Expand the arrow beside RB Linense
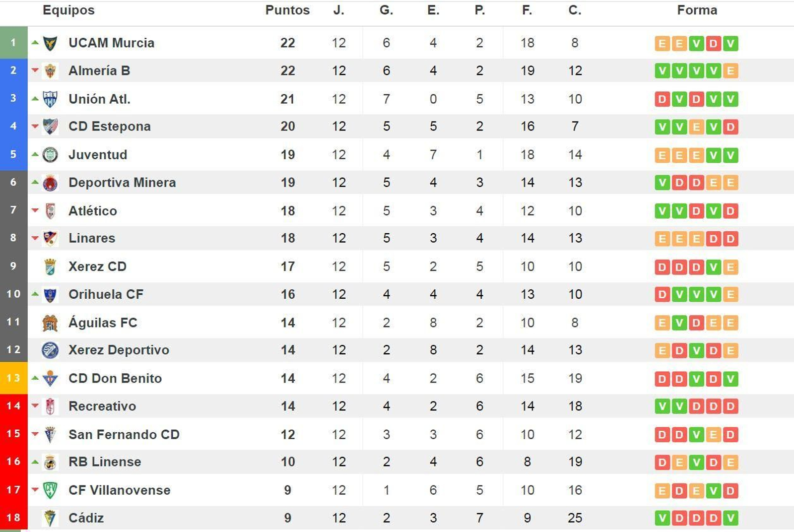 point(35,462)
